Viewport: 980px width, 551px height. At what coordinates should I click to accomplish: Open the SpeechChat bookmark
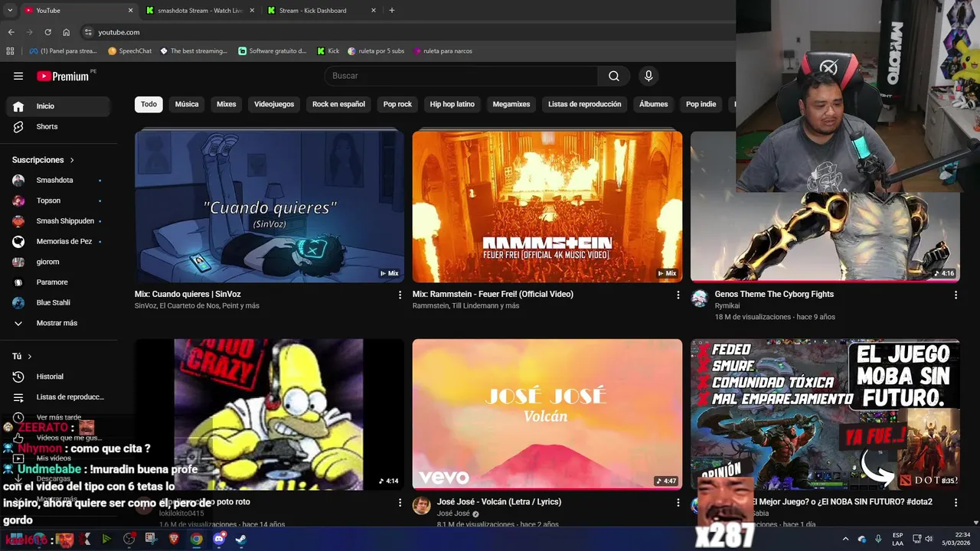coord(130,51)
